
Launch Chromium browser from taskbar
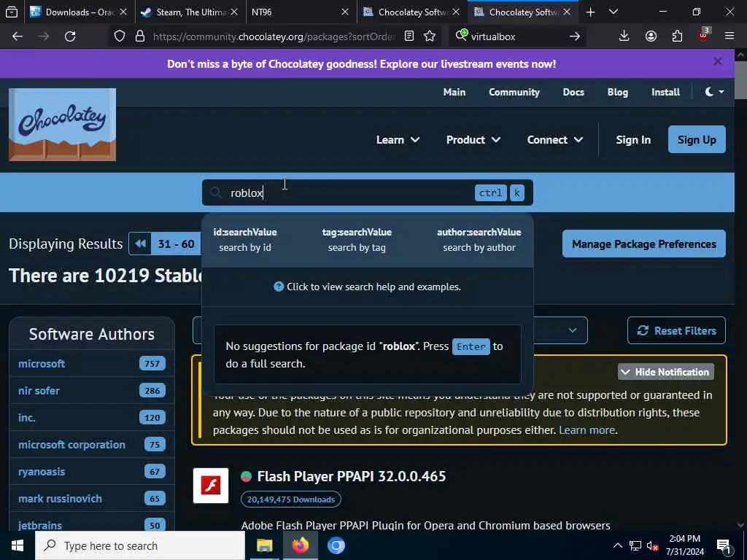point(336,545)
